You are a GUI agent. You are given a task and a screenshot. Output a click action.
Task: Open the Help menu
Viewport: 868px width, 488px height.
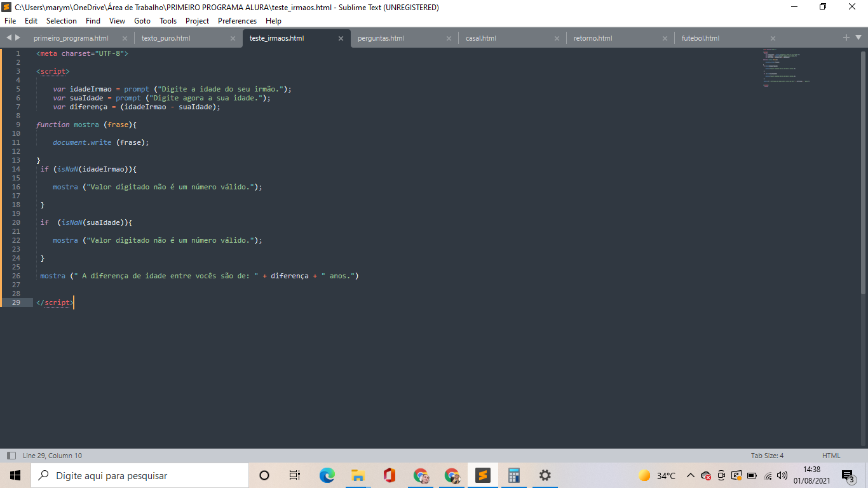coord(273,21)
